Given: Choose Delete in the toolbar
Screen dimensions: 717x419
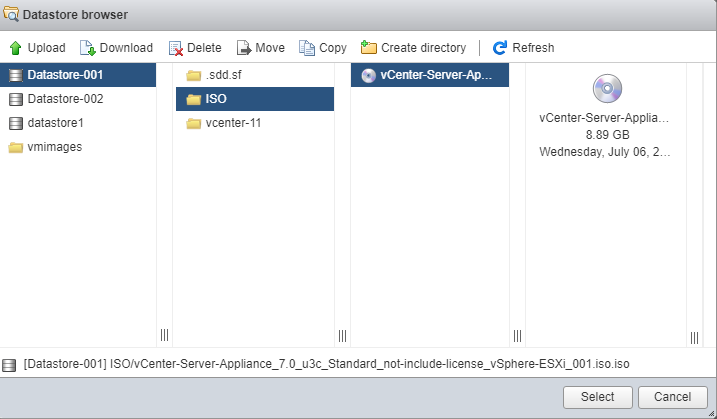Looking at the screenshot, I should coord(195,48).
